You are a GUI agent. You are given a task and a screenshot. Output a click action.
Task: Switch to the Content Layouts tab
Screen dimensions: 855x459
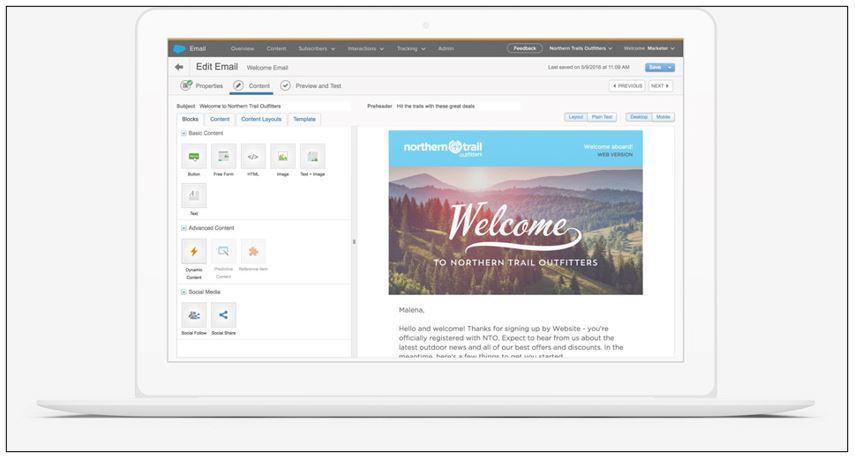(x=261, y=119)
